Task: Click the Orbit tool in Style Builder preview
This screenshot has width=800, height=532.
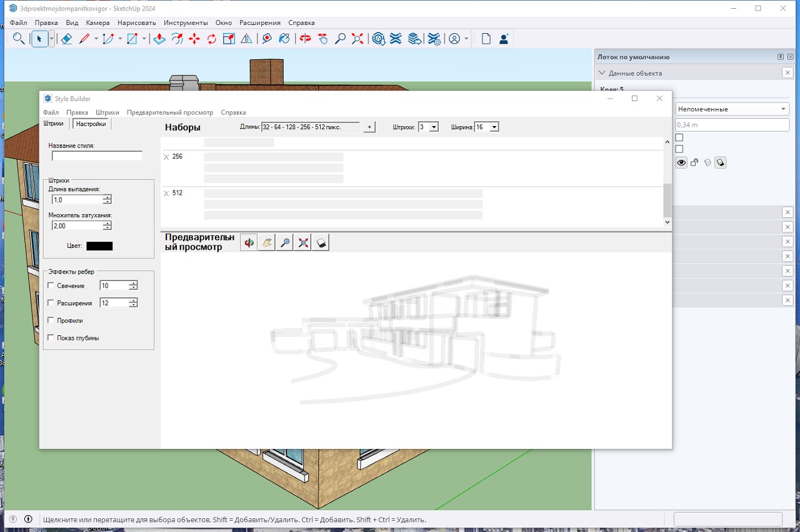Action: coord(249,243)
